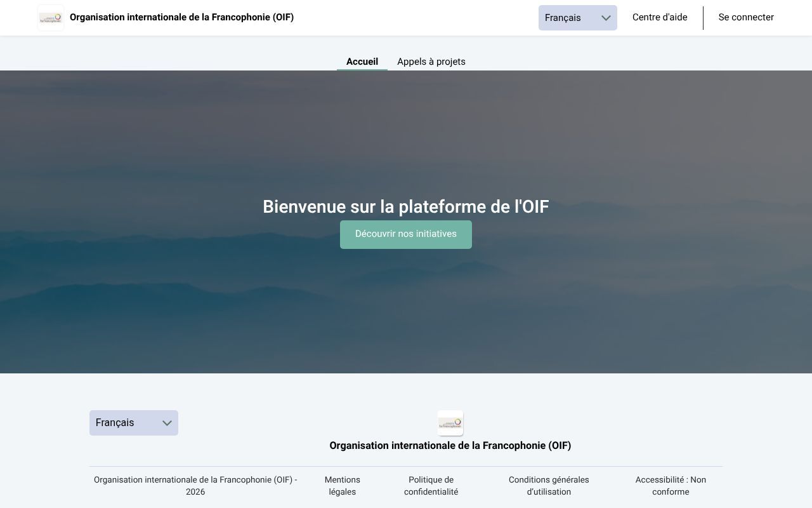Click the footer copyright text ending in 2026
812x508 pixels.
(195, 486)
